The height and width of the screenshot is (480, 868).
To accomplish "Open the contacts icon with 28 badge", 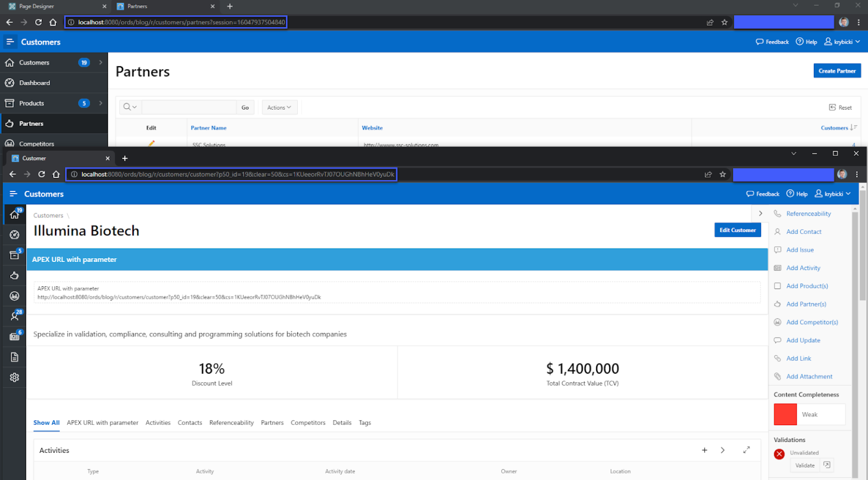I will click(x=15, y=316).
